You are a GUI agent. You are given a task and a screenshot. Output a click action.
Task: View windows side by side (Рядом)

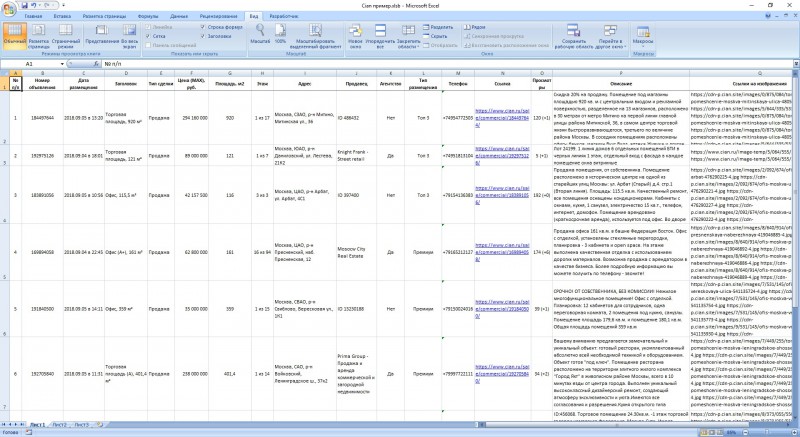475,27
